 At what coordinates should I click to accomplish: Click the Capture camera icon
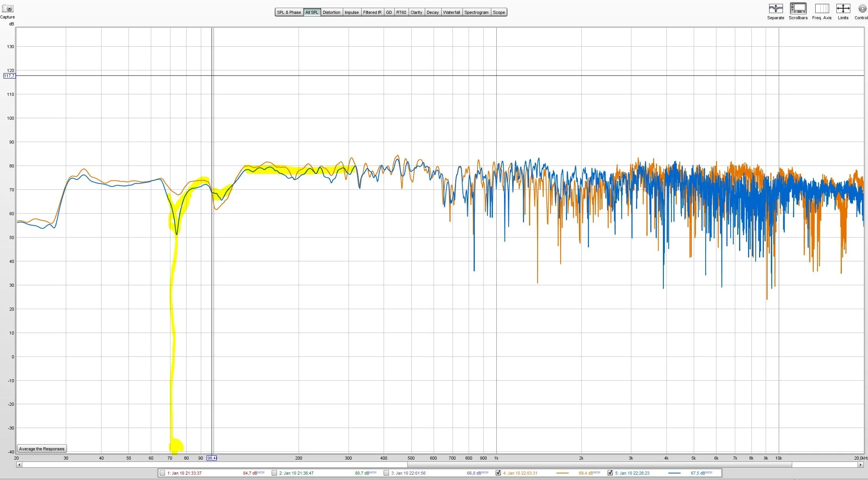click(x=7, y=8)
